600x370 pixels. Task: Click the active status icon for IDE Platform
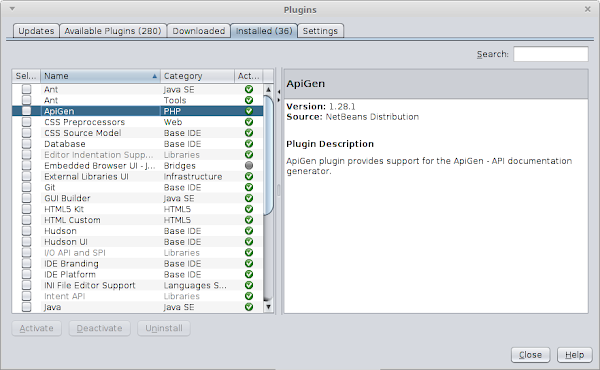tap(249, 274)
